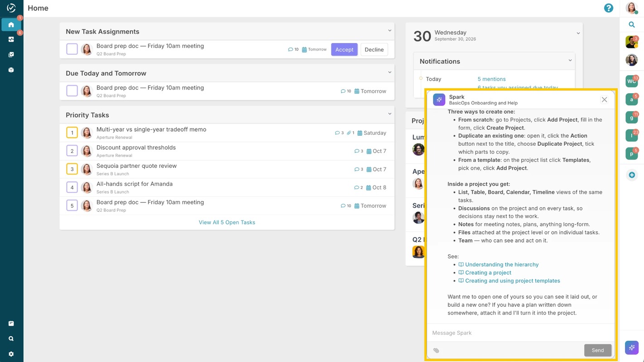Click the paperclip attach icon in Spark chat
Screen dimensions: 644x362
tap(436, 350)
